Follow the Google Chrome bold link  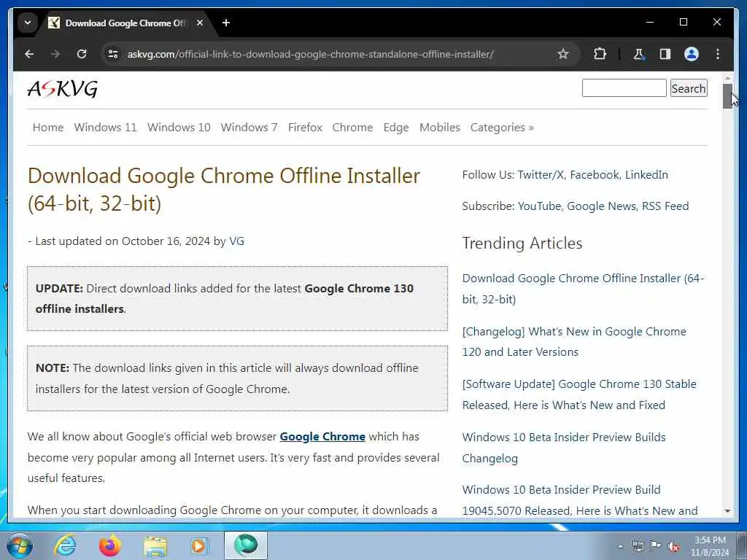[x=322, y=437]
